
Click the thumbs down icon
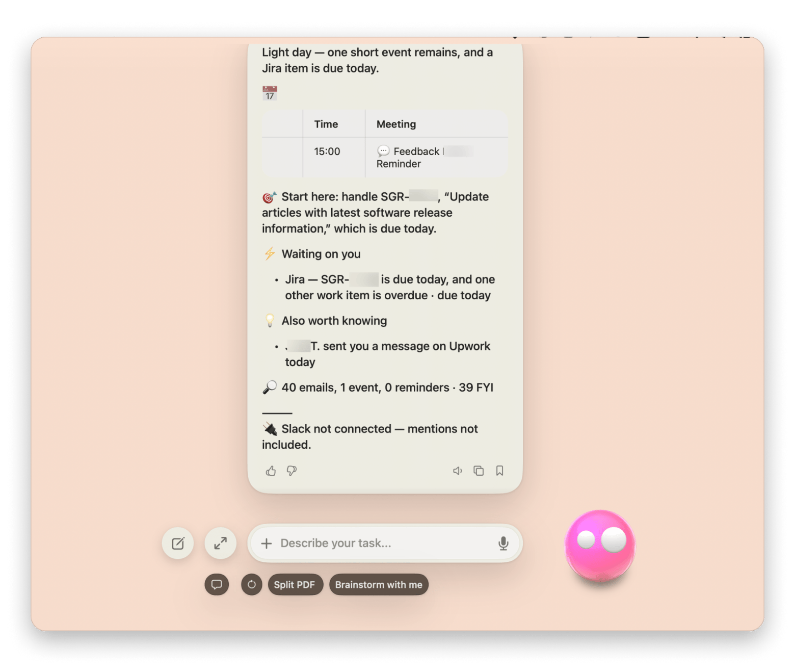291,471
